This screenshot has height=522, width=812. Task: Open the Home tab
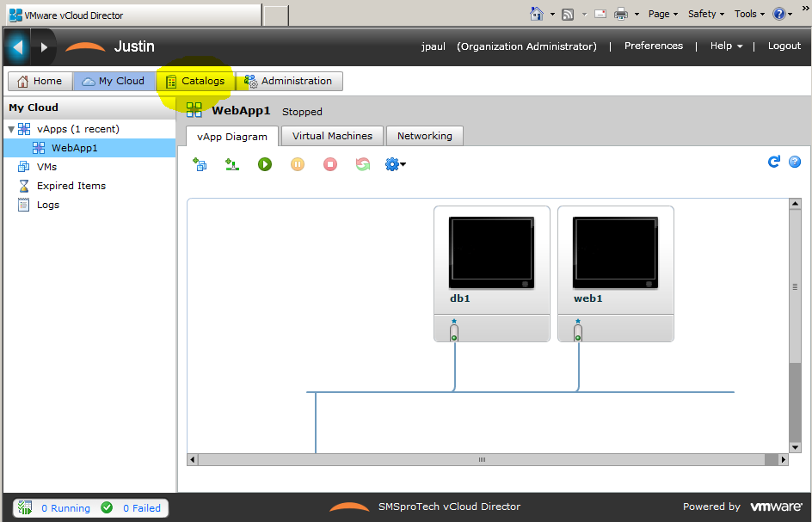40,82
